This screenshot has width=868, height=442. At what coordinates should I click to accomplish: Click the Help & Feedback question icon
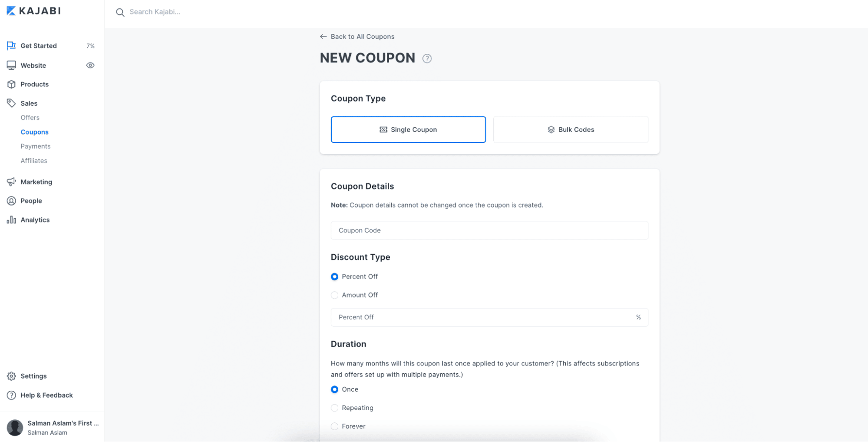click(x=11, y=395)
